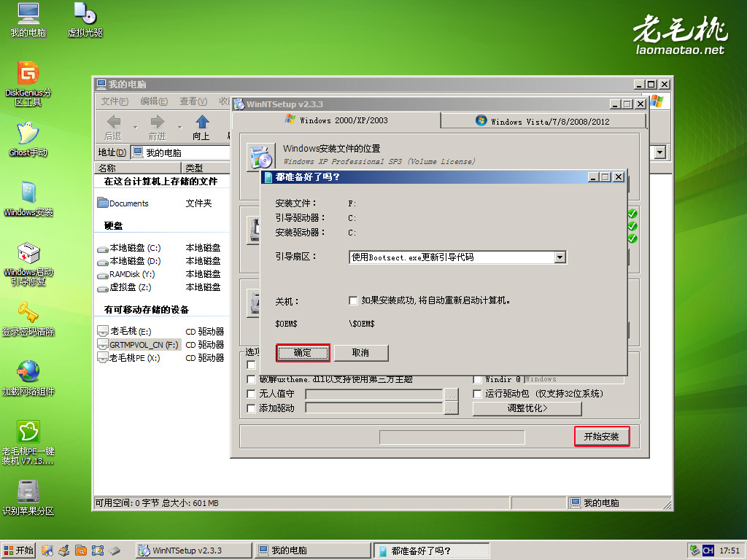Open the Windows安装 desktop icon

[x=28, y=199]
